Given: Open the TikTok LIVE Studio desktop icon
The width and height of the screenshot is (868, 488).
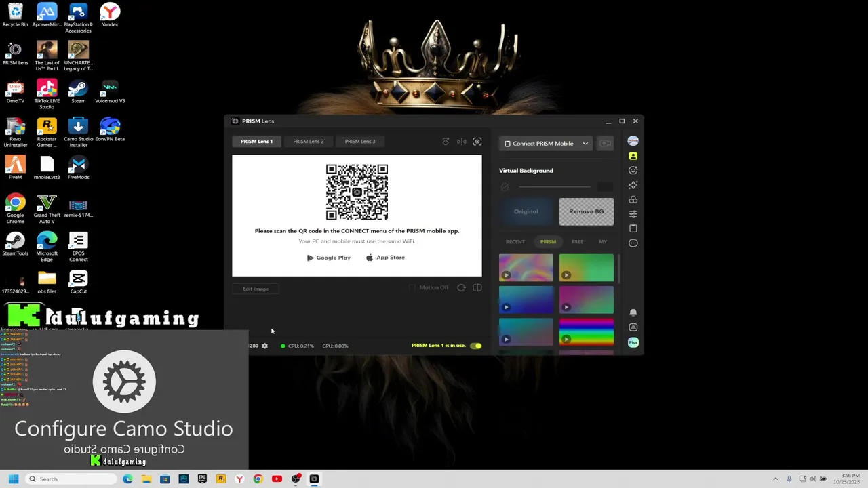Looking at the screenshot, I should [x=47, y=94].
